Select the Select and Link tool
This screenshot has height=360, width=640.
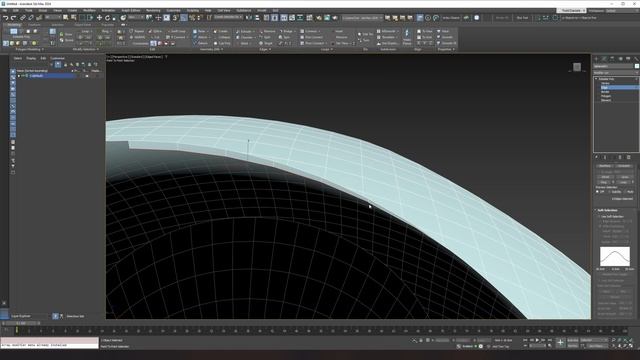pyautogui.click(x=23, y=18)
